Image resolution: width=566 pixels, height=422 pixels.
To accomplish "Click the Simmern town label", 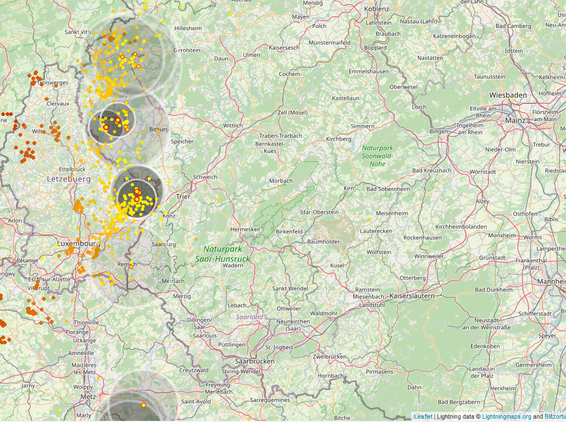I will coord(362,126).
